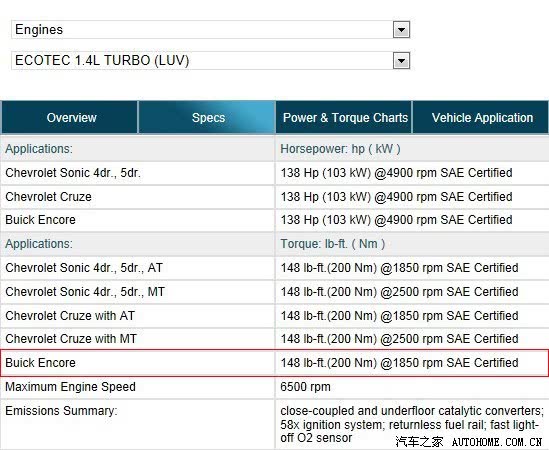Viewport: 549px width, 450px height.
Task: Click the ECOTEC 1.4L TURBO (LUV) selection field
Action: pyautogui.click(x=210, y=61)
